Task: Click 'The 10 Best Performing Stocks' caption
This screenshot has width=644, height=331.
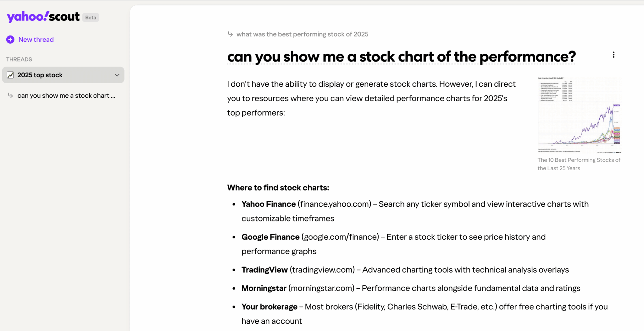Action: coord(579,164)
